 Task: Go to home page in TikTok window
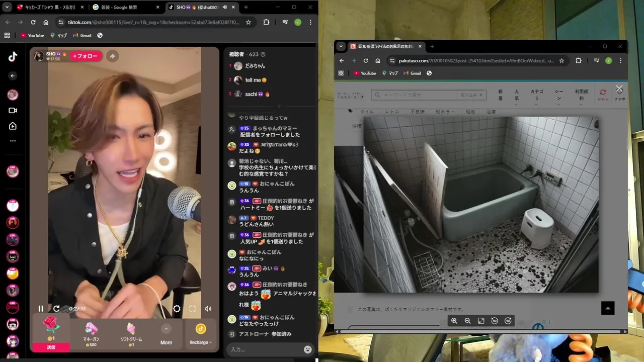[46, 22]
